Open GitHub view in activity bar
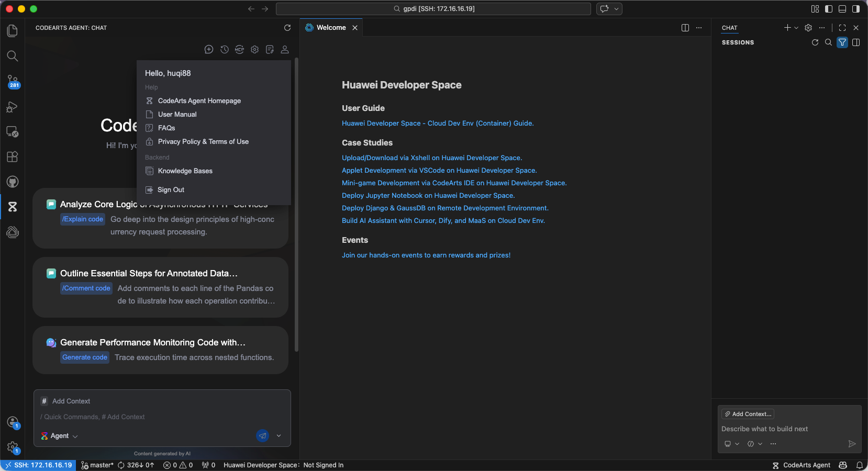This screenshot has width=868, height=471. (13, 182)
